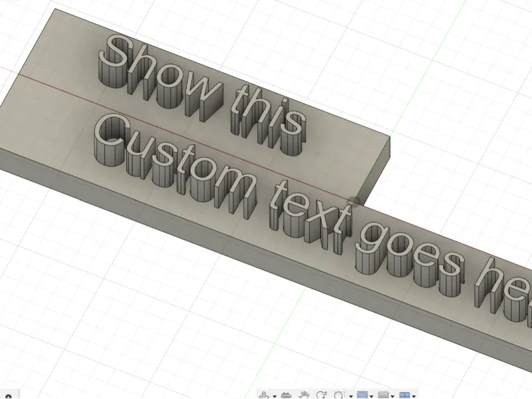Open the Viewports layout icon
Screen dimensions: 532x399
(x=404, y=395)
